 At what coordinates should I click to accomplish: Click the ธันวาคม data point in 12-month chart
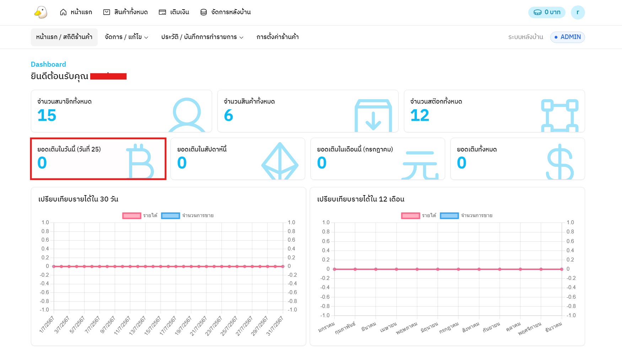[562, 269]
